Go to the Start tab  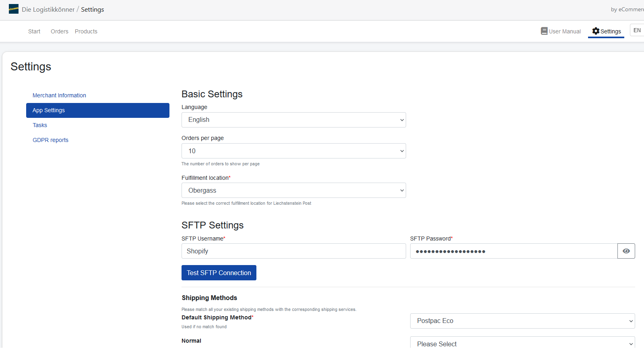[34, 31]
